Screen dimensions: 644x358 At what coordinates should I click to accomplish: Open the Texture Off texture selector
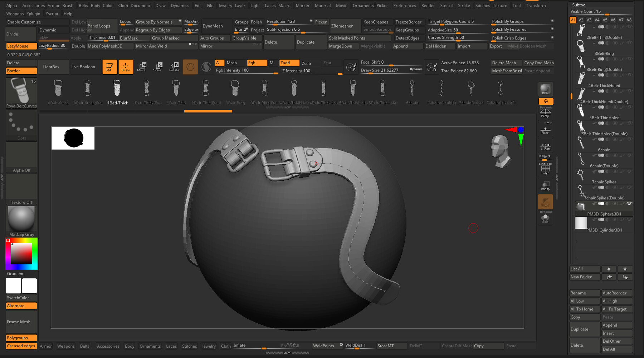click(21, 189)
